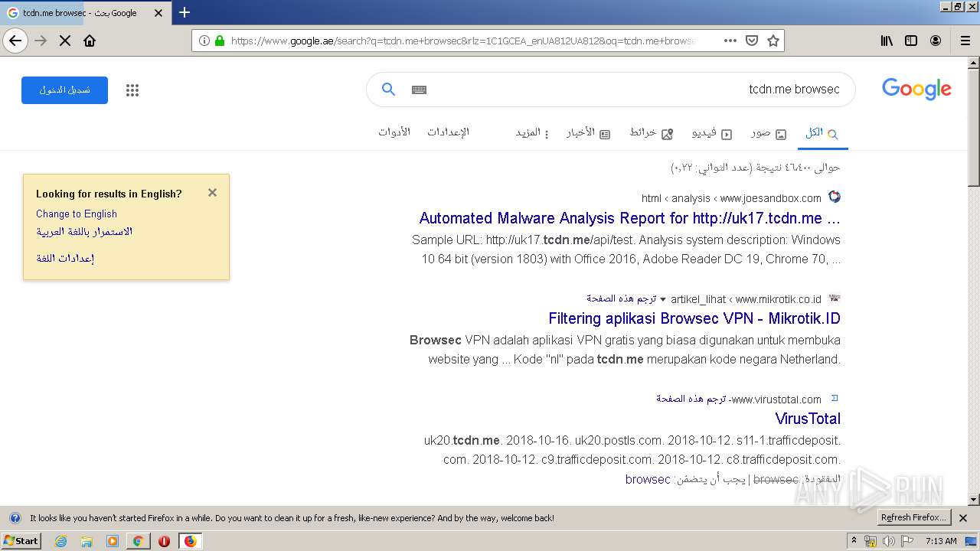This screenshot has width=980, height=551.
Task: Open the Windows Start button
Action: (21, 541)
